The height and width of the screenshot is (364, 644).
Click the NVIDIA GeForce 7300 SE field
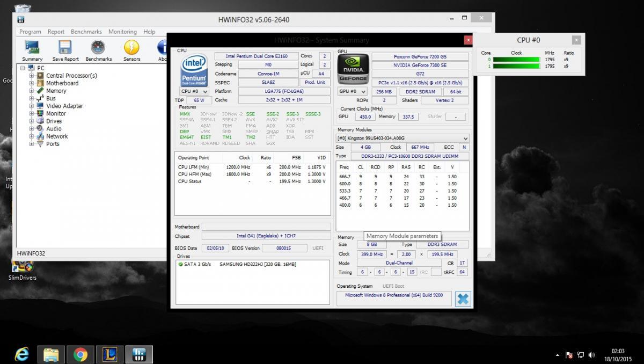point(420,65)
